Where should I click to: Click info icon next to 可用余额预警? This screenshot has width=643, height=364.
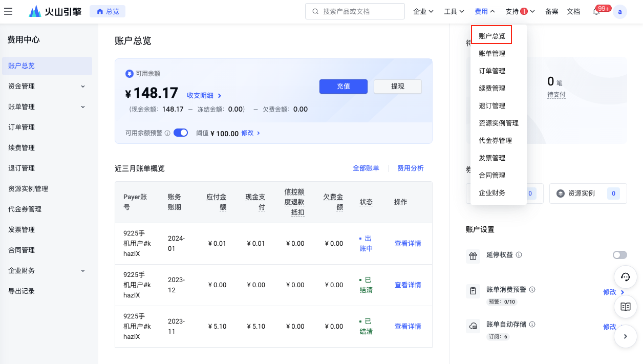tap(167, 133)
